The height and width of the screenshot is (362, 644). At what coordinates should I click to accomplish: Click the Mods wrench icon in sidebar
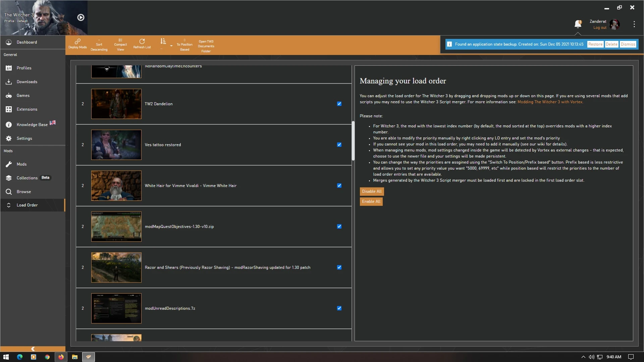[x=9, y=164]
